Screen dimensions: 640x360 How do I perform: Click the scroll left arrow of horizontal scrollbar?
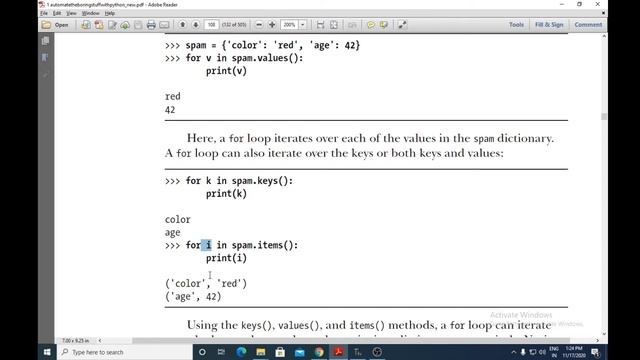(100, 340)
